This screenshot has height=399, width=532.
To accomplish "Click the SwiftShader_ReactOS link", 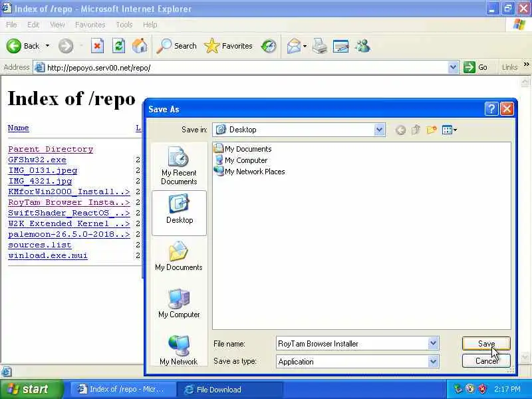I will (x=69, y=213).
